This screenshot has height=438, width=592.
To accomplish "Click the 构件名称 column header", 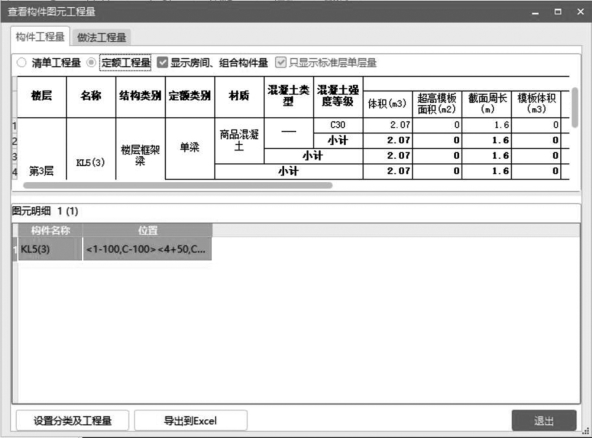I will pyautogui.click(x=50, y=230).
